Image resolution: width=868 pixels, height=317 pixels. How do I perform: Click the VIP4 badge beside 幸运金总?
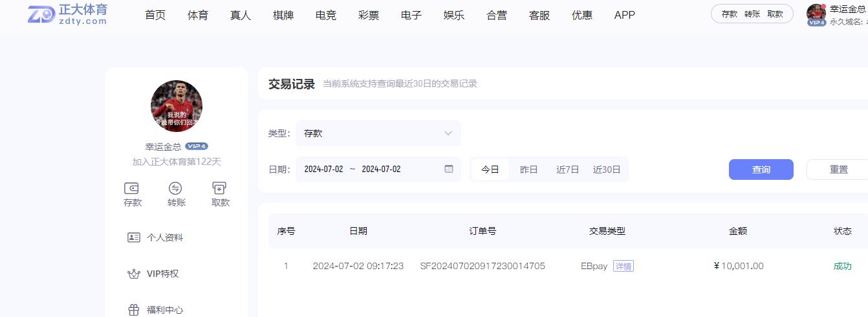196,146
